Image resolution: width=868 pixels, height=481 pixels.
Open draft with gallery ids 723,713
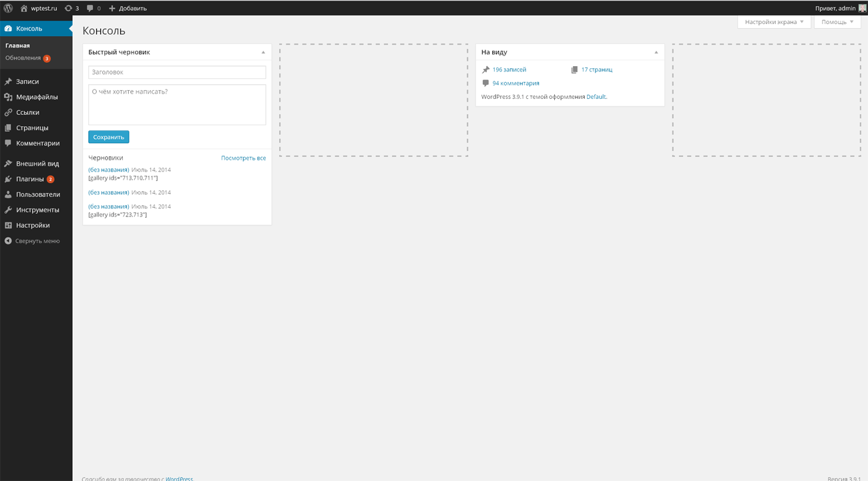109,206
